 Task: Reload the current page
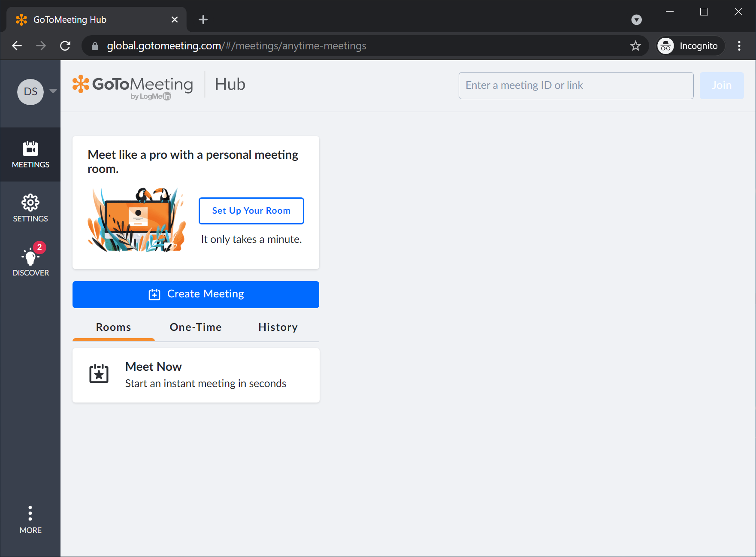pos(65,46)
